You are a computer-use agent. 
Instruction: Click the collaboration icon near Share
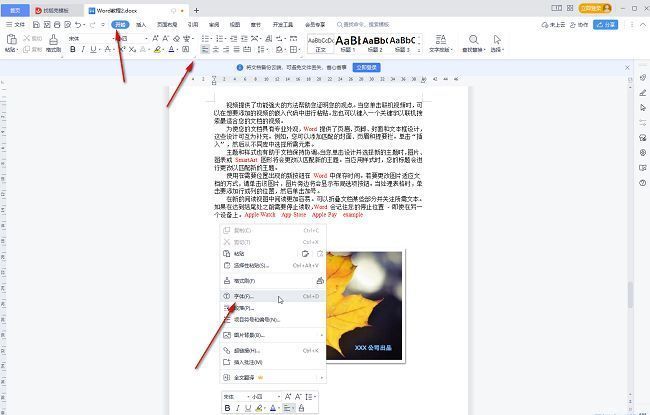pos(573,25)
